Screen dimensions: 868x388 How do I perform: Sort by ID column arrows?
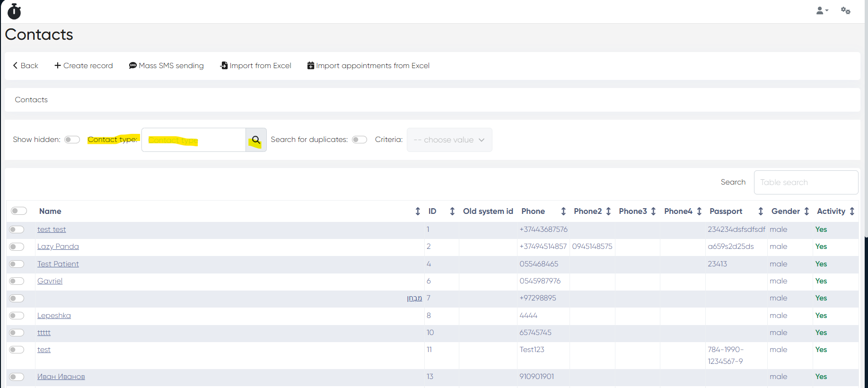pyautogui.click(x=452, y=212)
